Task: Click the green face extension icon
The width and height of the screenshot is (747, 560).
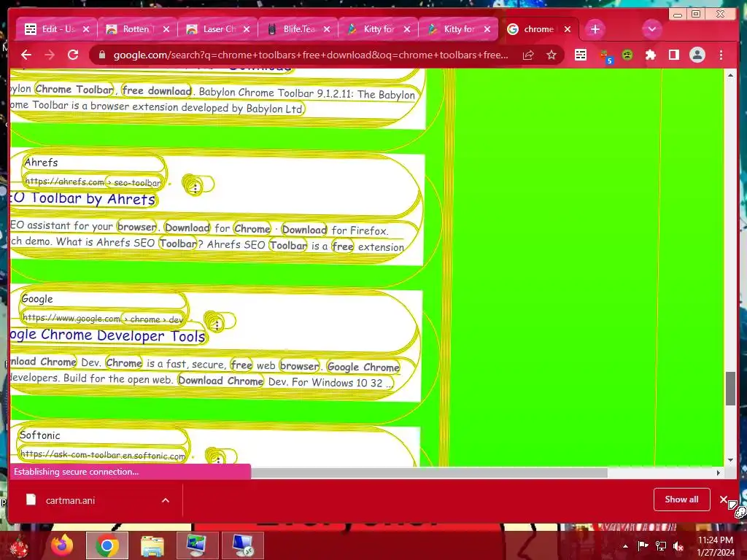Action: tap(627, 55)
